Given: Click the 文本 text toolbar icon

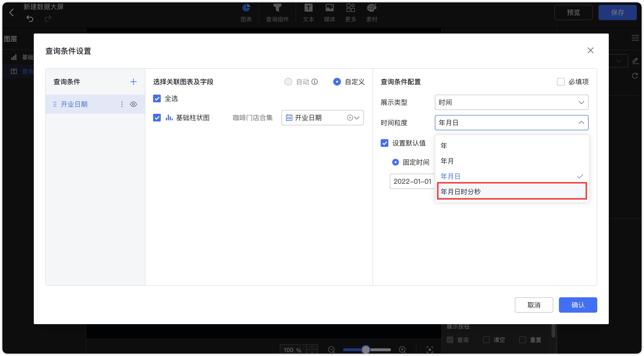Looking at the screenshot, I should click(x=308, y=8).
